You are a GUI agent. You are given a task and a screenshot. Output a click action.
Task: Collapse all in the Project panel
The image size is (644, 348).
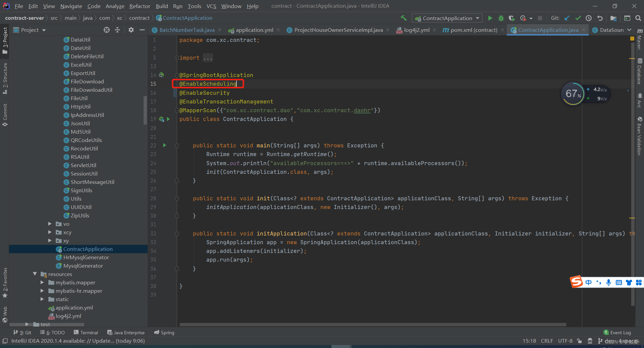point(117,30)
